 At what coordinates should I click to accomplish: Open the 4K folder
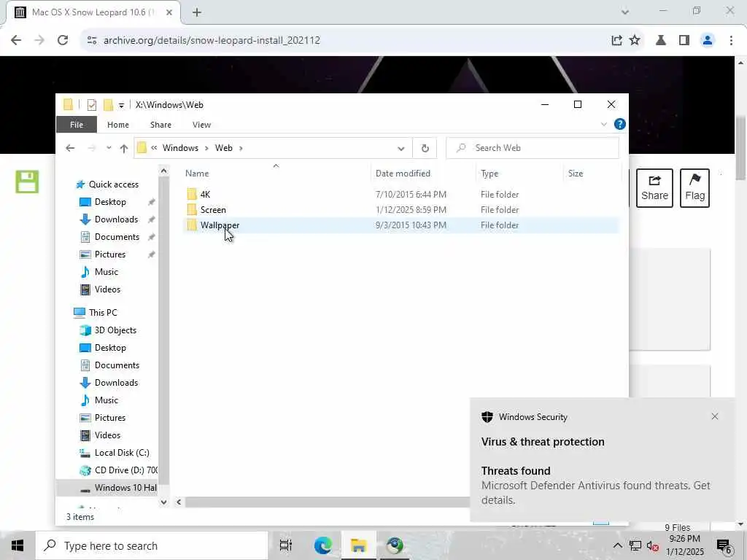205,194
